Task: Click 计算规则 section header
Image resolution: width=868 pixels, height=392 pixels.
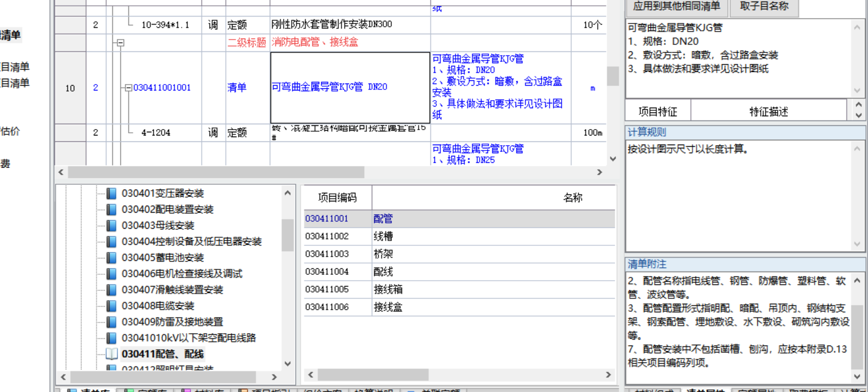Action: click(745, 132)
